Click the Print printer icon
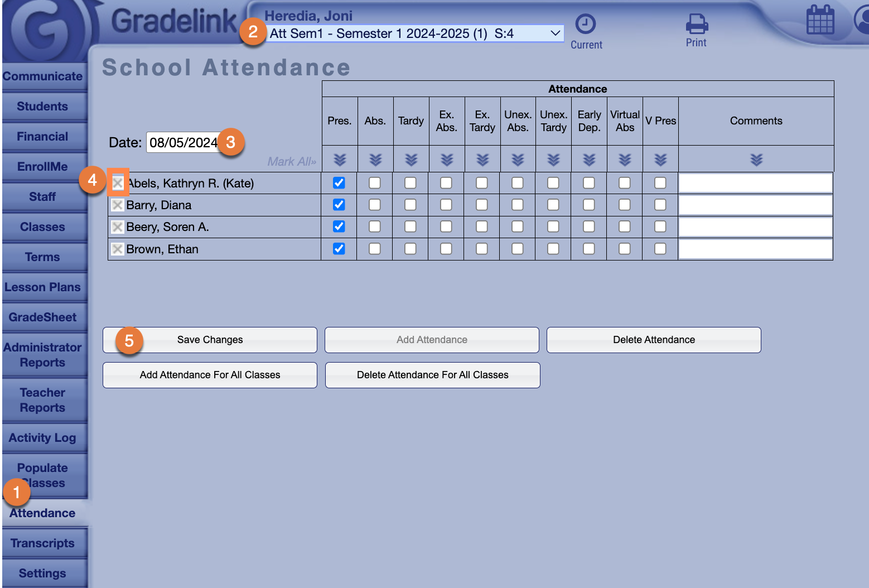Screen dimensions: 869x588 (697, 24)
